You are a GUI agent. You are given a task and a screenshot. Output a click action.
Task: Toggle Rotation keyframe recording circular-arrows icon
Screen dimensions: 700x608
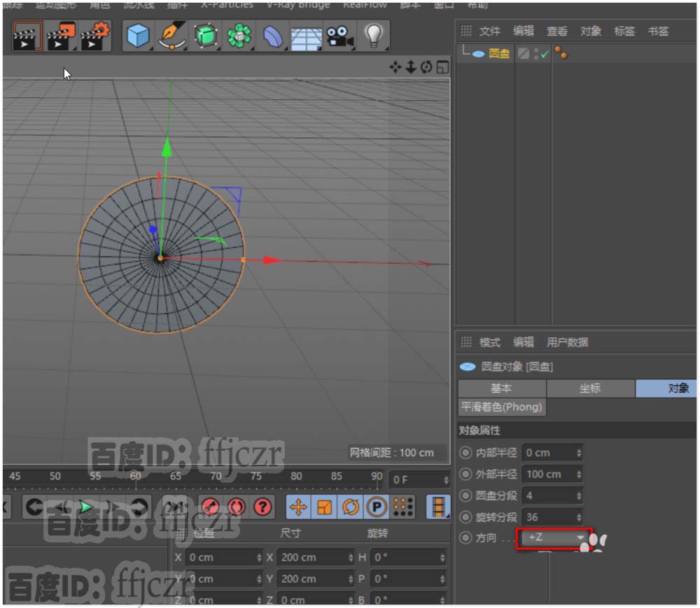[351, 507]
